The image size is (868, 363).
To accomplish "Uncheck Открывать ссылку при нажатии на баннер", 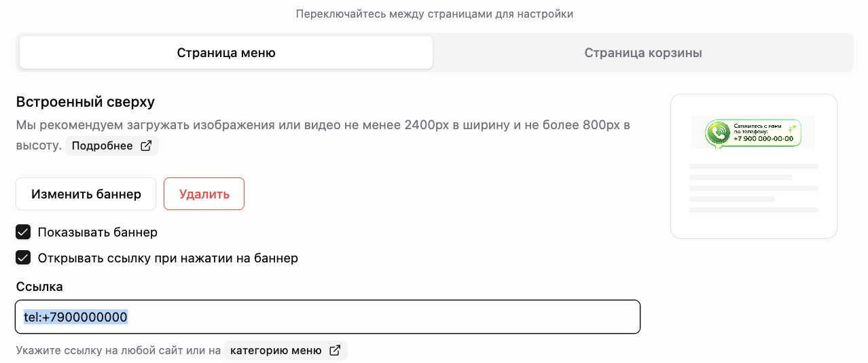I will pos(23,258).
